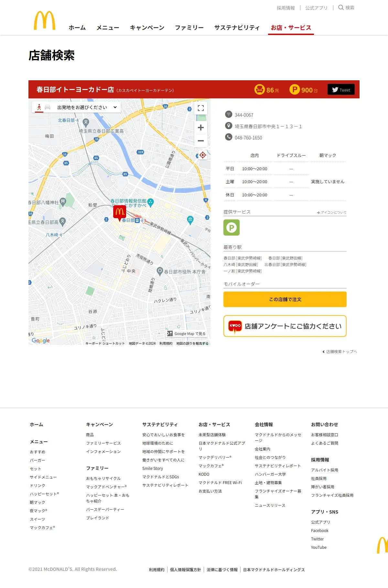The height and width of the screenshot is (588, 388).
Task: Open footer link アルバイト採用
Action: click(x=325, y=470)
